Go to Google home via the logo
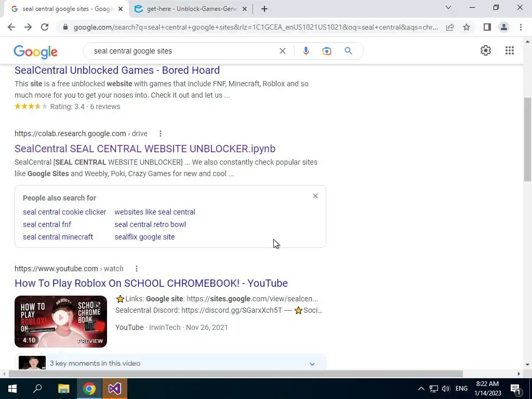This screenshot has width=532, height=399. [x=36, y=52]
